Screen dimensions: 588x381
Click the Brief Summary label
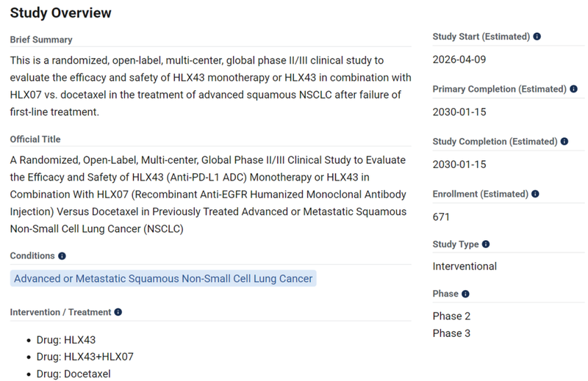tap(41, 40)
